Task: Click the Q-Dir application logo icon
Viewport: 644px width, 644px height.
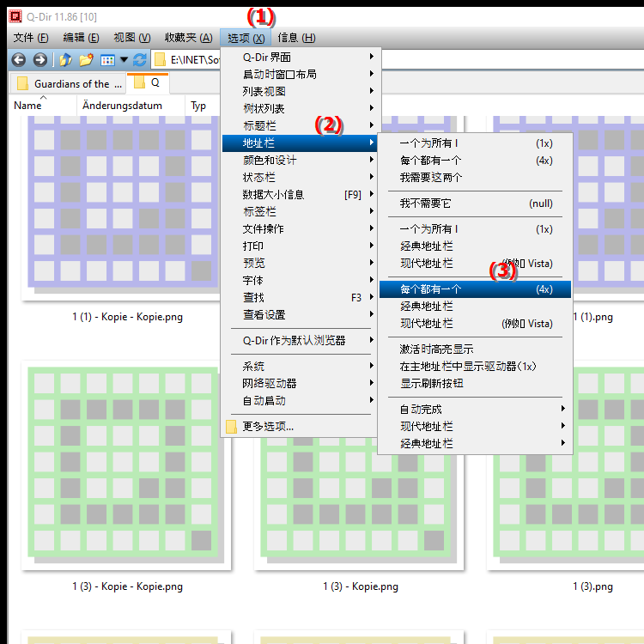Action: [15, 16]
